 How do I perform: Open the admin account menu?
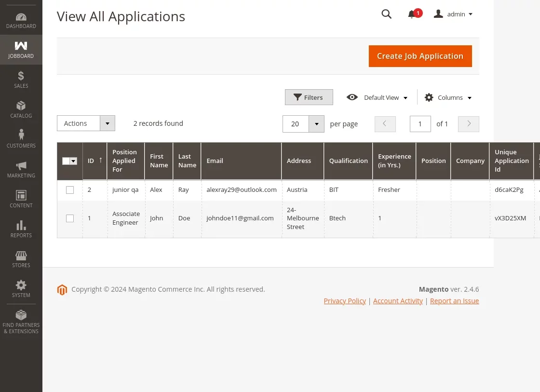[x=453, y=14]
